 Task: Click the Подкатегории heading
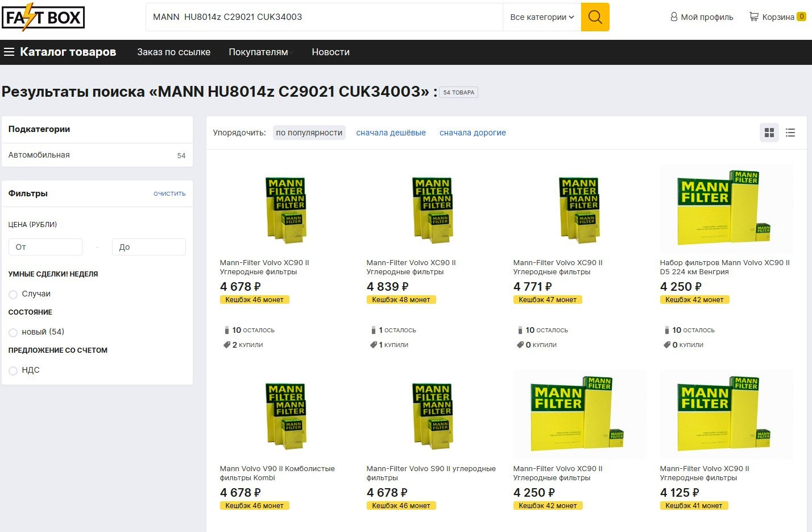39,129
